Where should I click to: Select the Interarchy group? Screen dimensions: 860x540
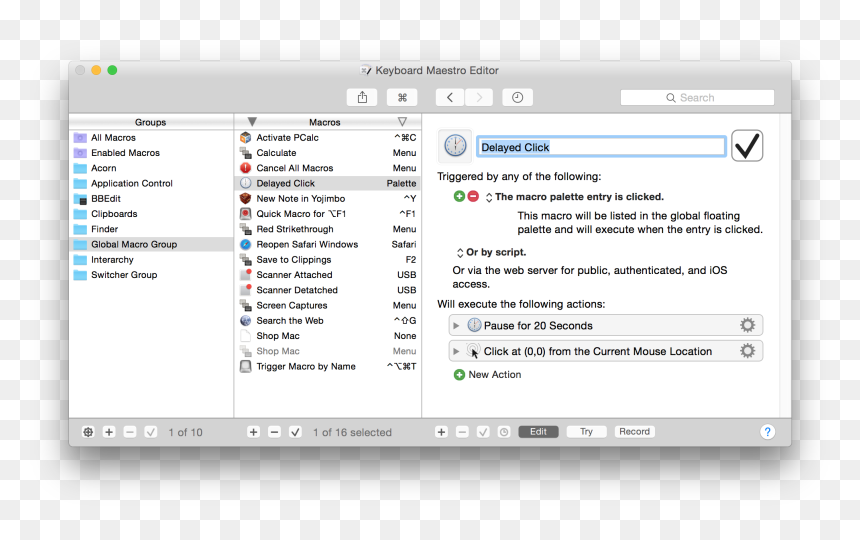tap(151, 260)
